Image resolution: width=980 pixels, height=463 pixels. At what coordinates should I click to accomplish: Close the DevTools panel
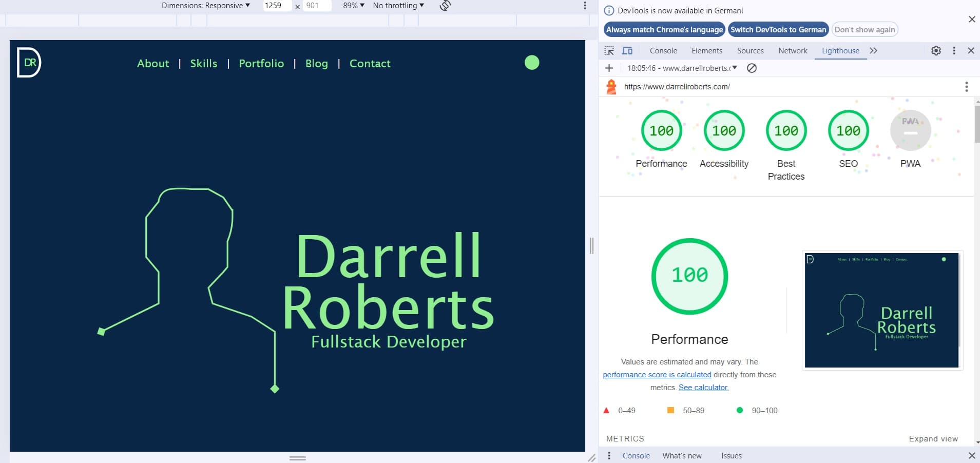pyautogui.click(x=971, y=51)
